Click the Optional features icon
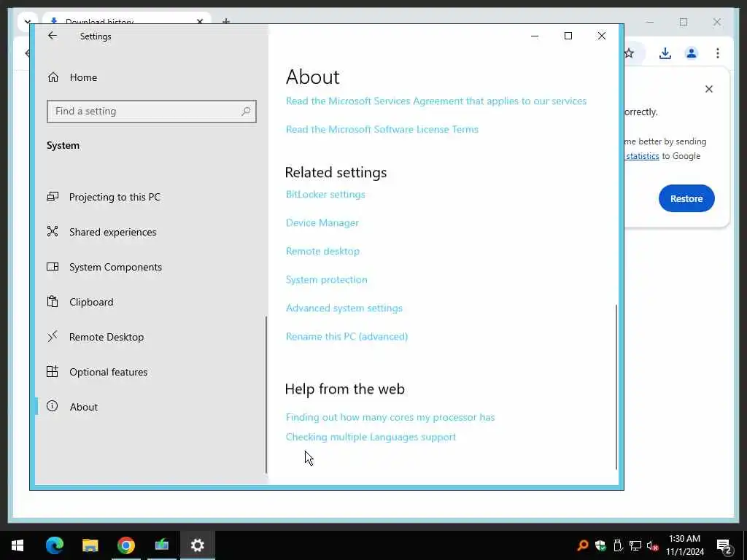Screen dimensions: 747x560 pos(53,371)
